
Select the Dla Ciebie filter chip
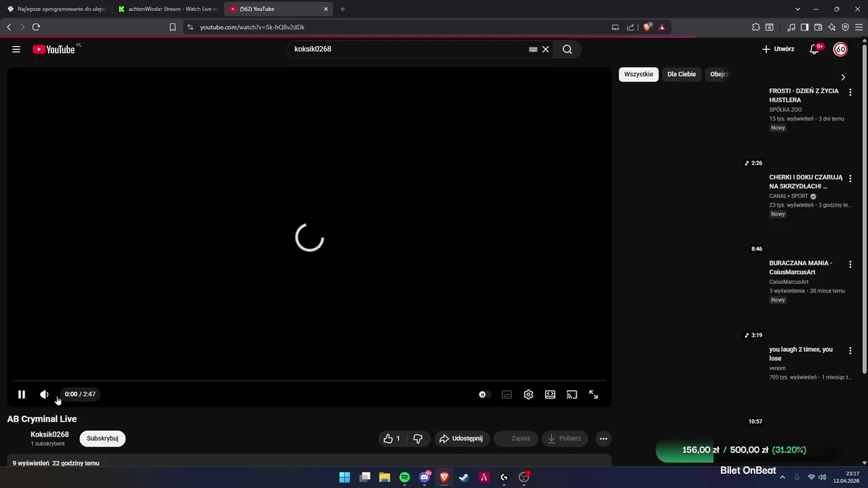pyautogui.click(x=682, y=75)
